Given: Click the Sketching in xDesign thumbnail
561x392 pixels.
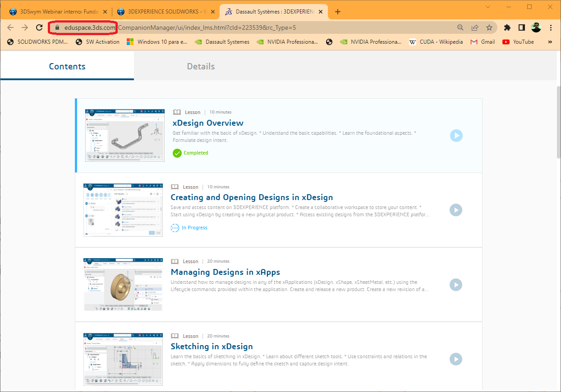Looking at the screenshot, I should tap(123, 359).
